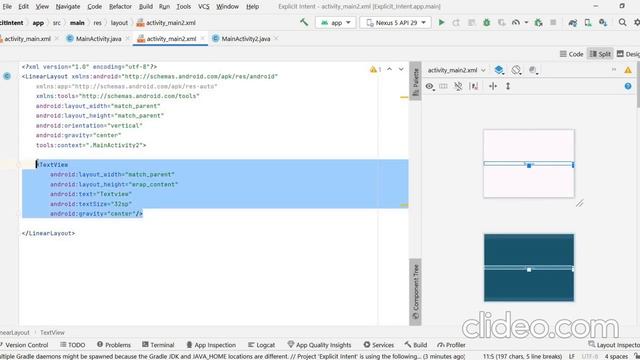Toggle the Component Tree side panel
This screenshot has width=640, height=360.
416,292
